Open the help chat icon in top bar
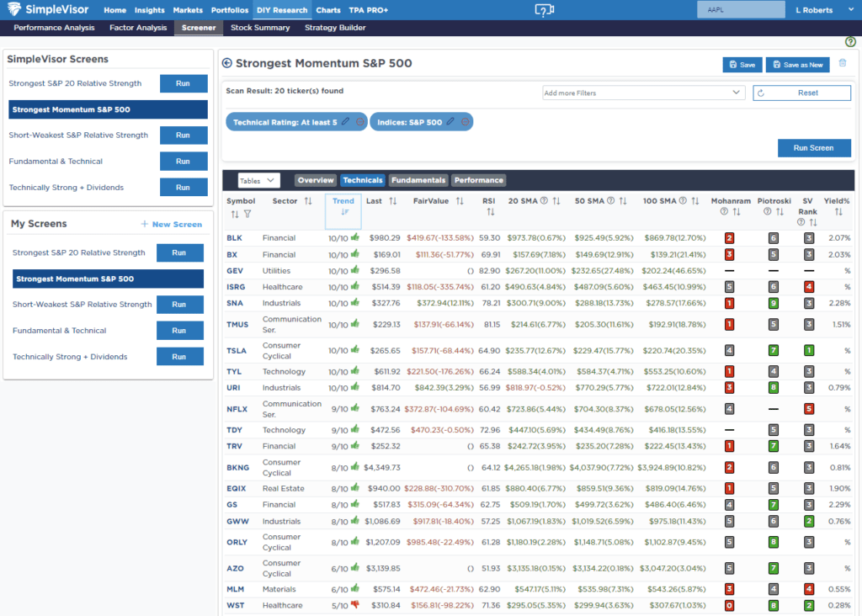 point(545,10)
